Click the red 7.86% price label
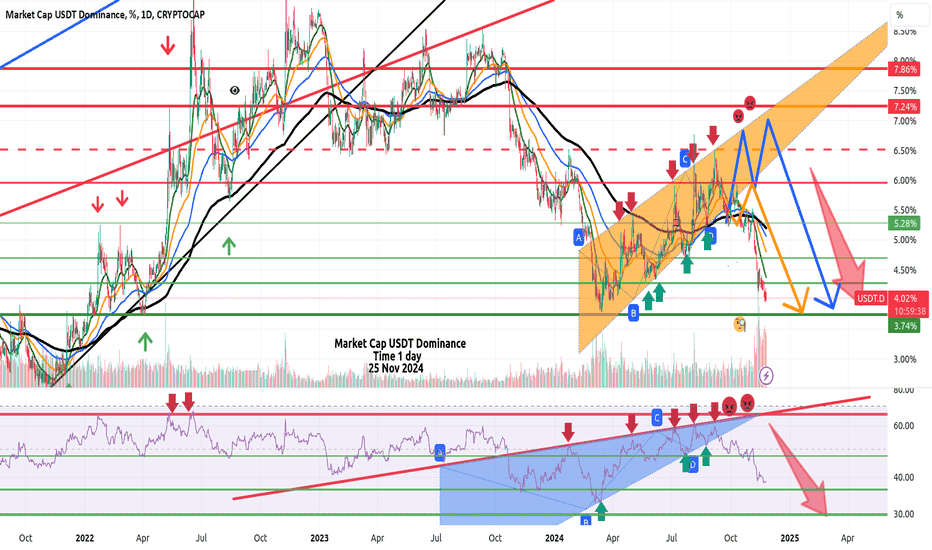 tap(905, 70)
